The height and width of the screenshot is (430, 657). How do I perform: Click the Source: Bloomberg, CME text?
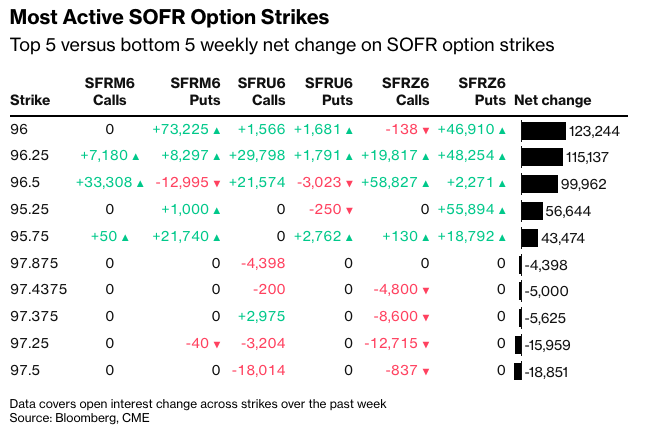80,417
